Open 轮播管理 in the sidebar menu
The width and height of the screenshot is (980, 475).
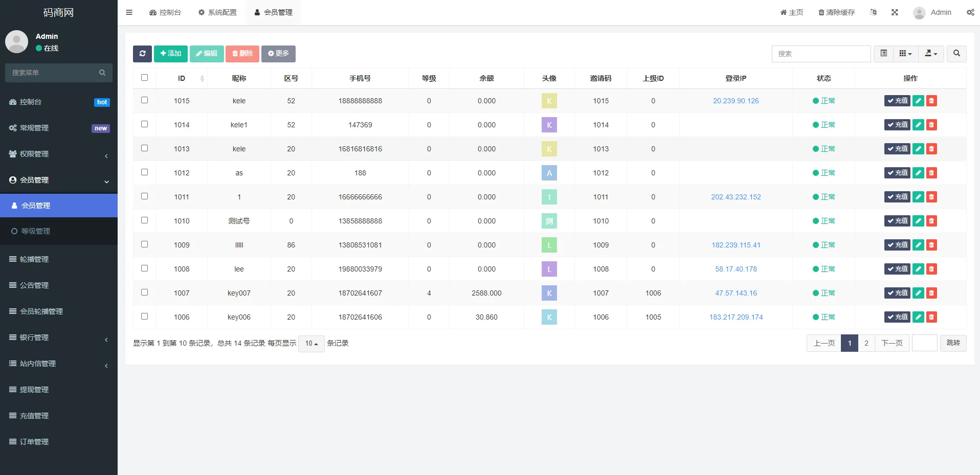point(34,259)
